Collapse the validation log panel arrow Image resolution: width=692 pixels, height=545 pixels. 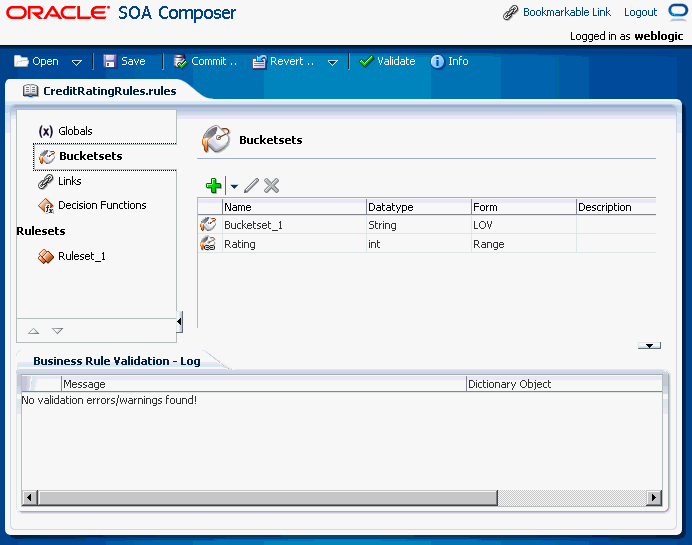click(649, 346)
